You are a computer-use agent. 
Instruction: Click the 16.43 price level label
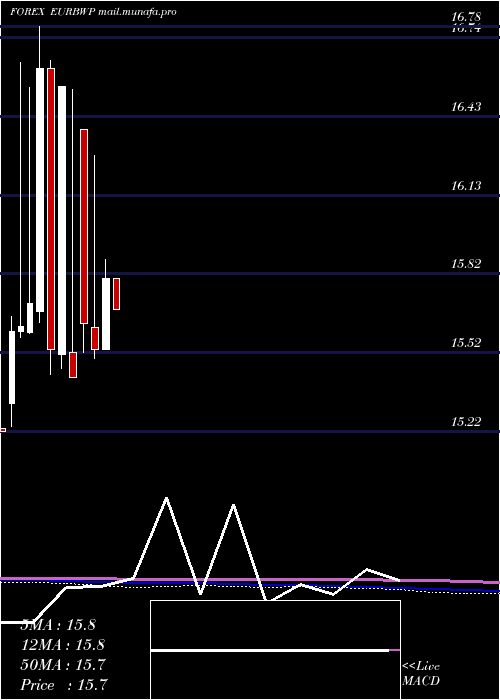(466, 107)
